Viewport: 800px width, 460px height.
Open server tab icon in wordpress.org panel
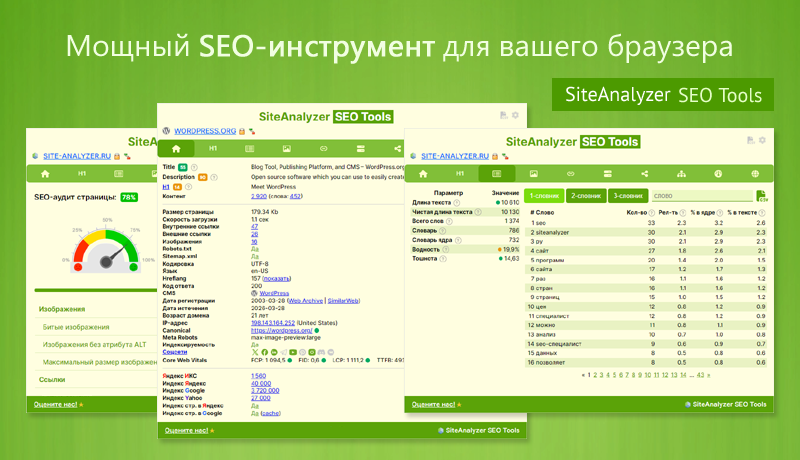tap(360, 148)
